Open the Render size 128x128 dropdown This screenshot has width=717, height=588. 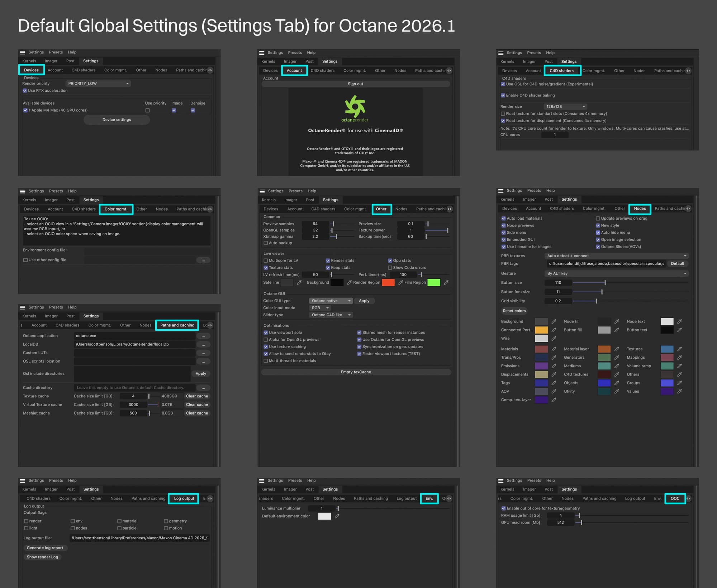point(565,107)
